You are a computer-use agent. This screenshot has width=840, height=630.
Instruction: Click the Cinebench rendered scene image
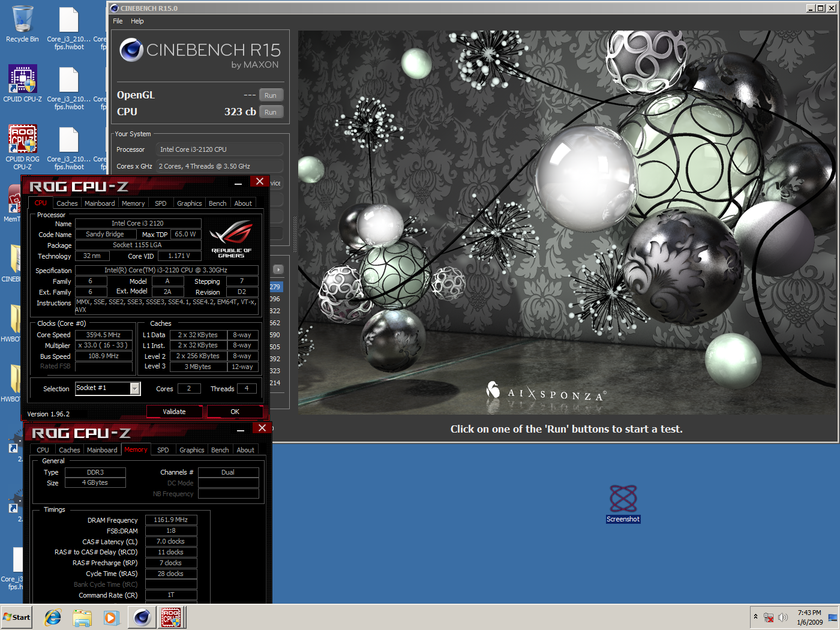[x=567, y=223]
